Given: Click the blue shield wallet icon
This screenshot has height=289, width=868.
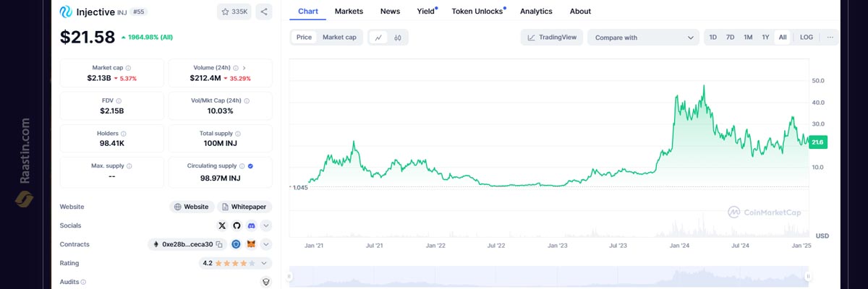Looking at the screenshot, I should (236, 245).
